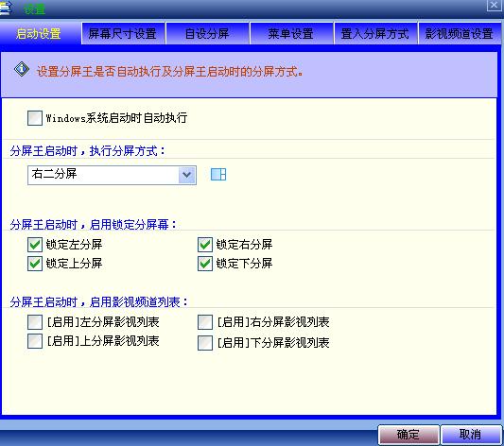Open the 右二分屏 dropdown arrow
This screenshot has width=504, height=446.
(x=186, y=175)
